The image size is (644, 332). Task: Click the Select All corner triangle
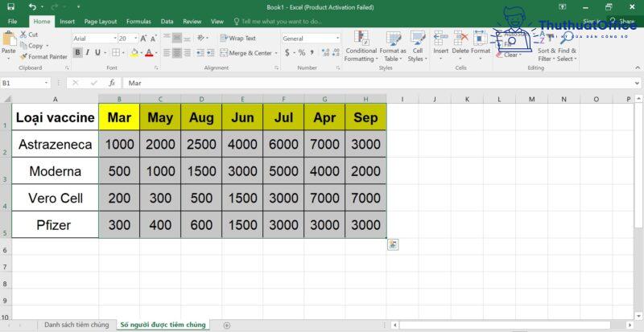click(x=6, y=99)
